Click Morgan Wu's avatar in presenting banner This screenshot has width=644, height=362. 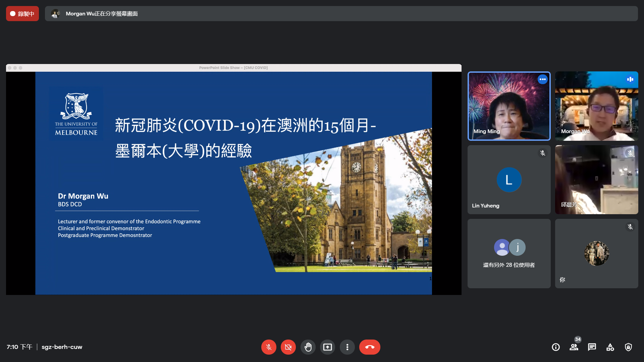pyautogui.click(x=55, y=14)
